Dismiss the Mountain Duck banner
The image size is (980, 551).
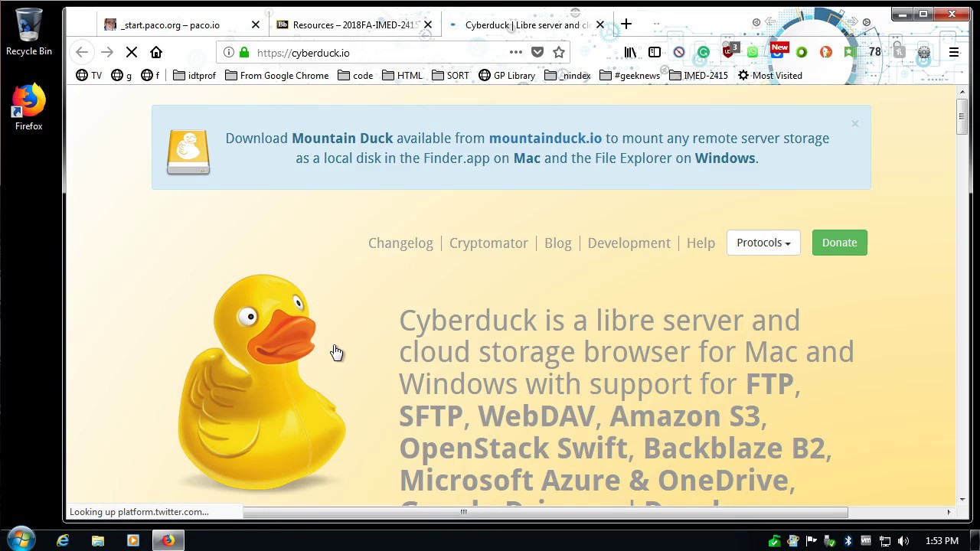tap(855, 123)
